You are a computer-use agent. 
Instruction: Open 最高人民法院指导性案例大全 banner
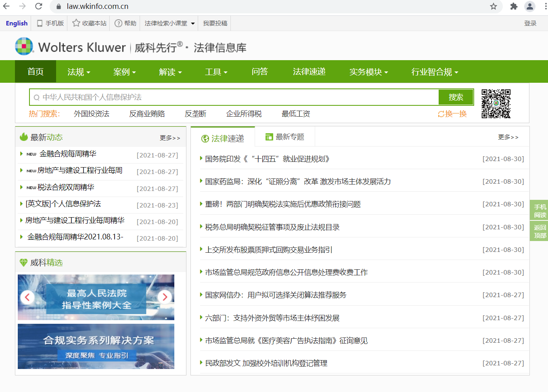[96, 297]
